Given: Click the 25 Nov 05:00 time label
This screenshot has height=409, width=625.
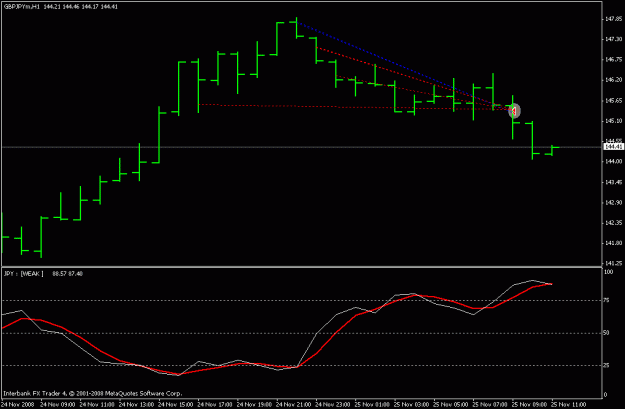Looking at the screenshot, I should point(451,405).
